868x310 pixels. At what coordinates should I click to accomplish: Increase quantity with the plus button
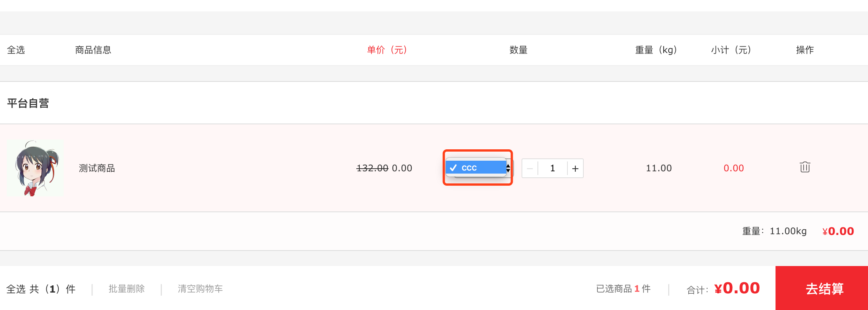[x=575, y=168]
